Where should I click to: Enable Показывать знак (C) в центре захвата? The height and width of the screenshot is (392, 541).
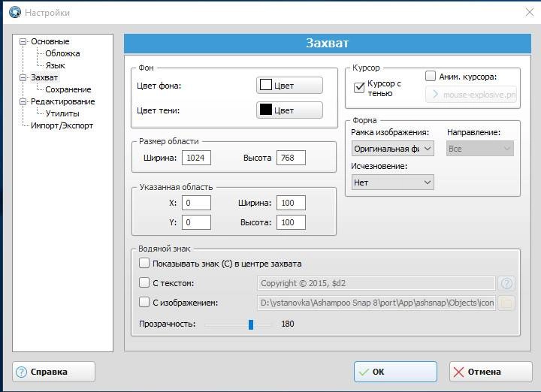pos(144,264)
